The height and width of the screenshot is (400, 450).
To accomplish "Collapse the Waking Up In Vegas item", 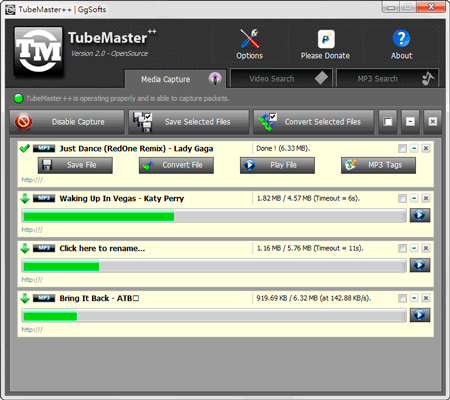I will pos(414,198).
